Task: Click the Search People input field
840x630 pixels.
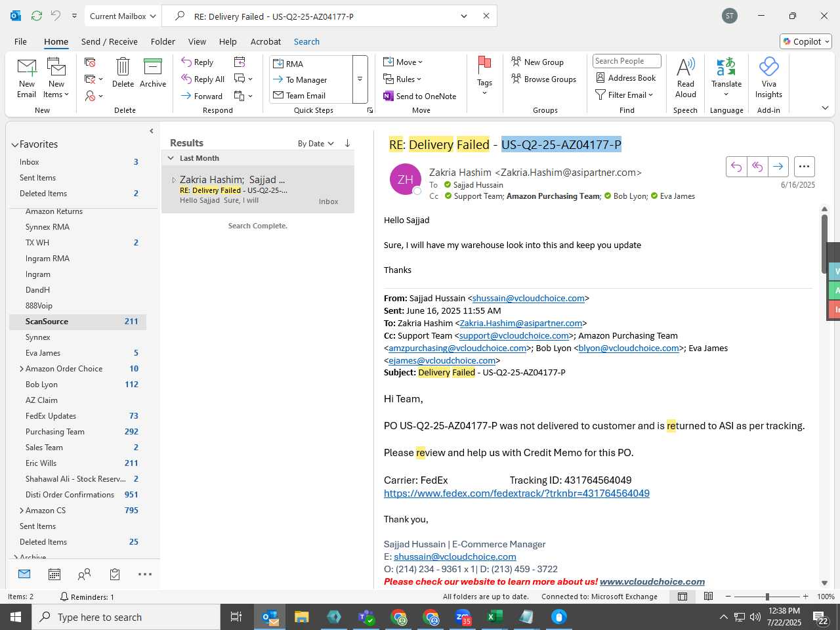Action: coord(627,61)
